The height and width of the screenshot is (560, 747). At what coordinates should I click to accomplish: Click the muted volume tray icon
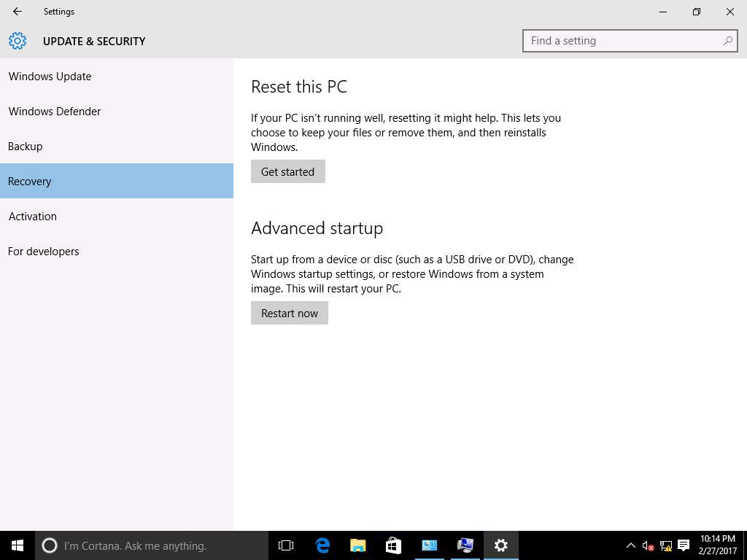pos(648,545)
